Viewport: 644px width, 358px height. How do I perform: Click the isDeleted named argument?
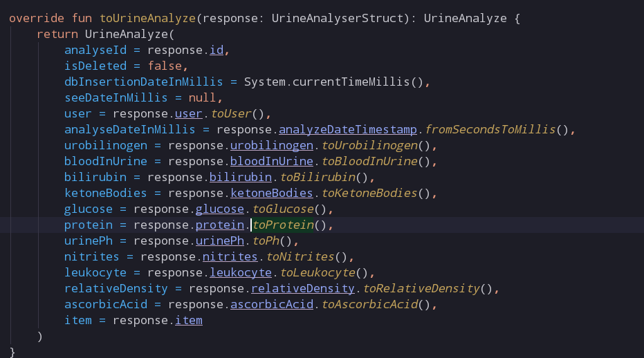click(x=95, y=66)
